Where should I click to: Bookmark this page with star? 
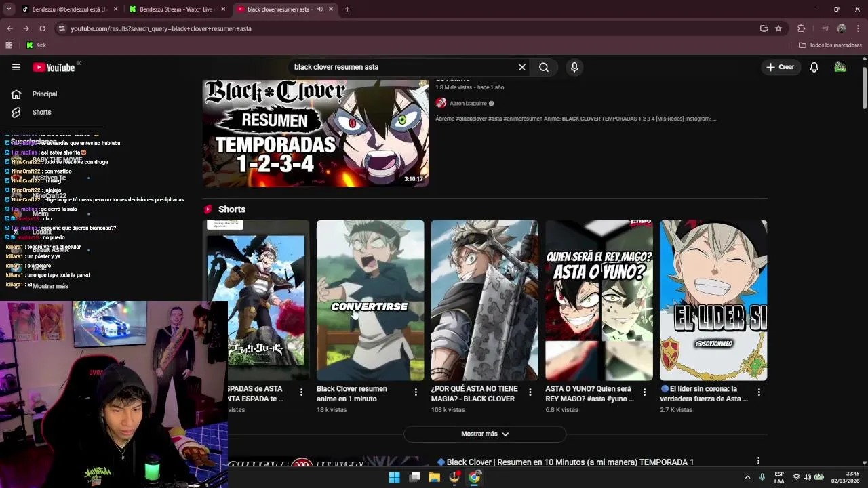click(x=778, y=28)
